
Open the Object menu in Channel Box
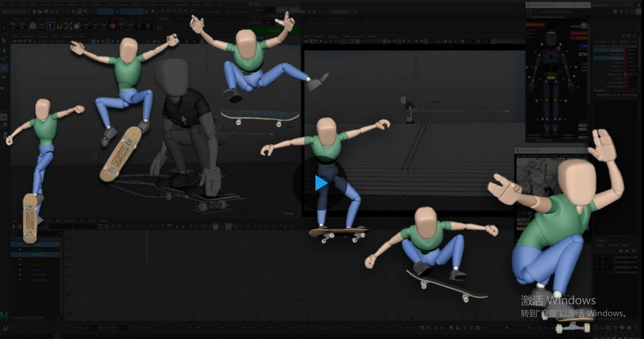[x=624, y=41]
